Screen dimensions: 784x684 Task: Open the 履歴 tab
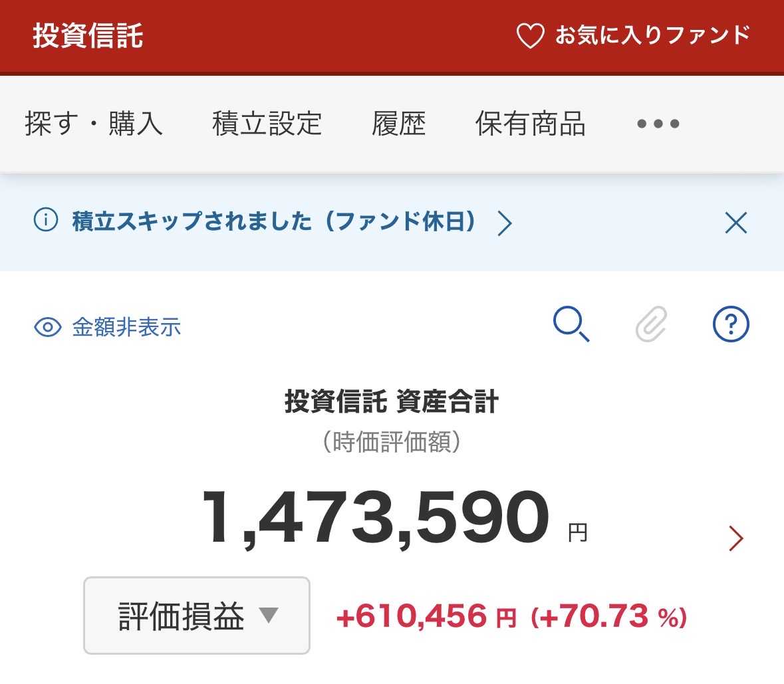tap(398, 124)
